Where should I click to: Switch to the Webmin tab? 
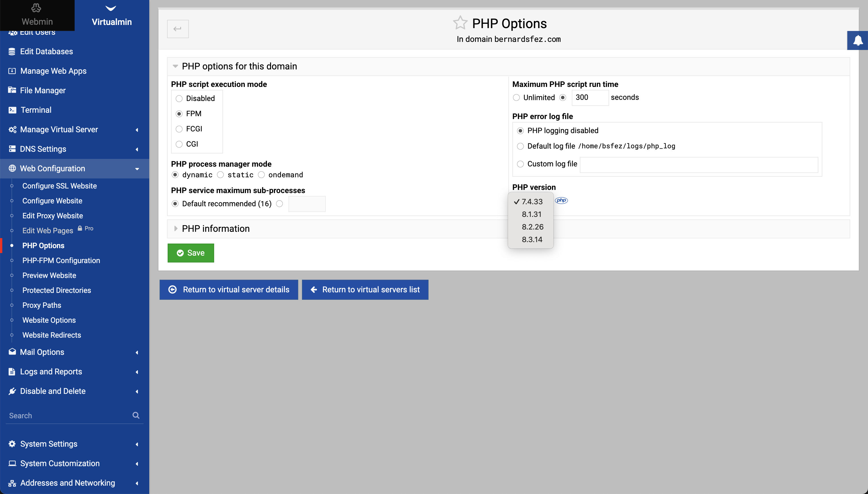37,15
